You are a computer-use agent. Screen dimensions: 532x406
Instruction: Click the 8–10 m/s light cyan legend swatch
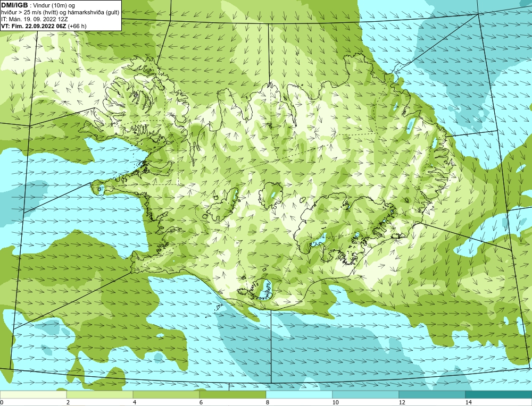[299, 394]
